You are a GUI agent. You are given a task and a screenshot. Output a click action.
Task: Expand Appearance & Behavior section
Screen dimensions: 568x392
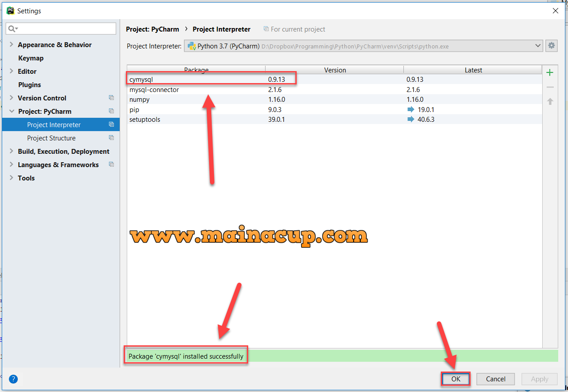12,44
